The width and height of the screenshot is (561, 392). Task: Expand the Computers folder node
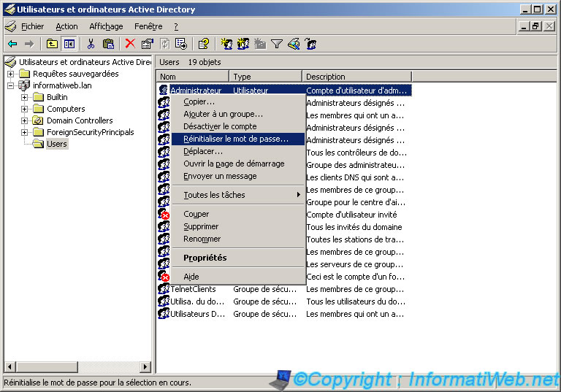[24, 109]
